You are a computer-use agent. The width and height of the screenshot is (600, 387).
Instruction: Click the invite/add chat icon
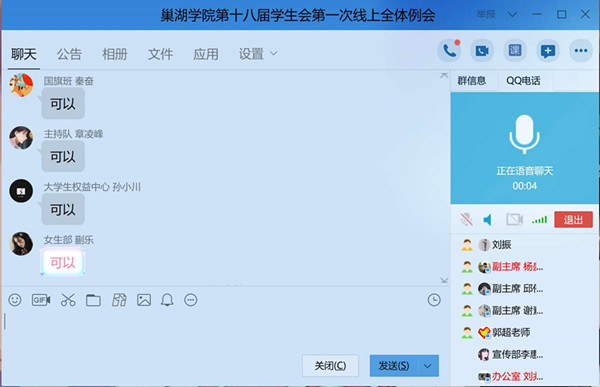click(x=548, y=51)
